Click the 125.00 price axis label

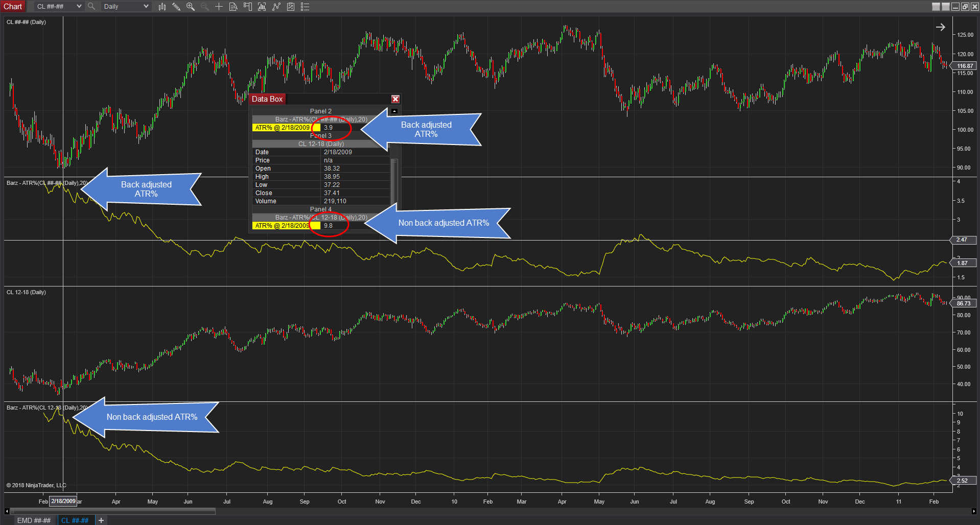point(965,35)
